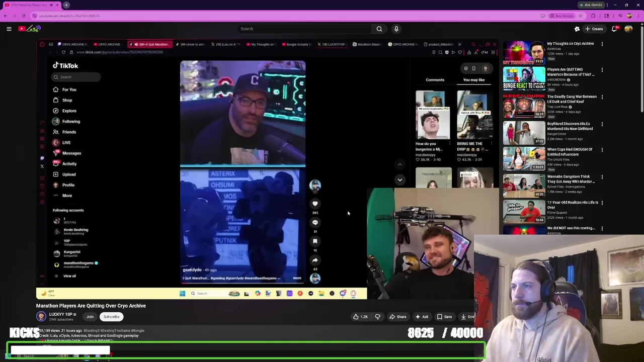Click TikTok bookmark favorite icon

pyautogui.click(x=315, y=241)
